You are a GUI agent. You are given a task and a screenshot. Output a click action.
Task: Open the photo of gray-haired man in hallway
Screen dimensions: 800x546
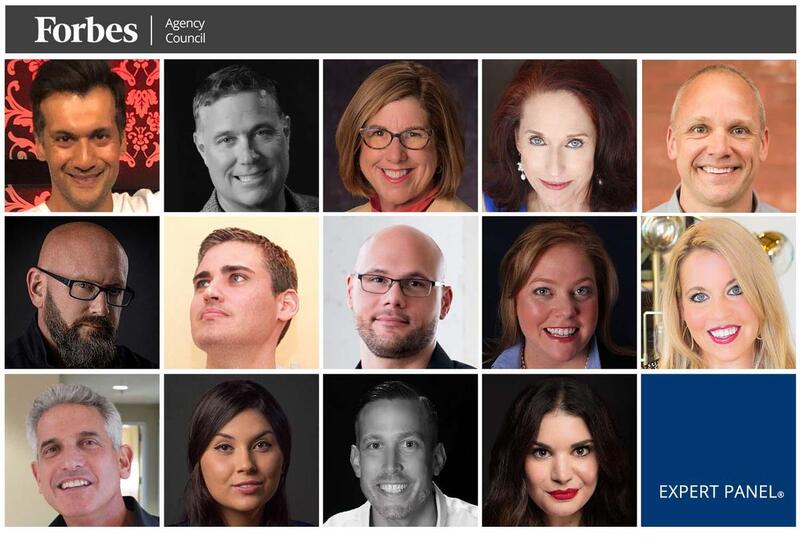coord(82,450)
